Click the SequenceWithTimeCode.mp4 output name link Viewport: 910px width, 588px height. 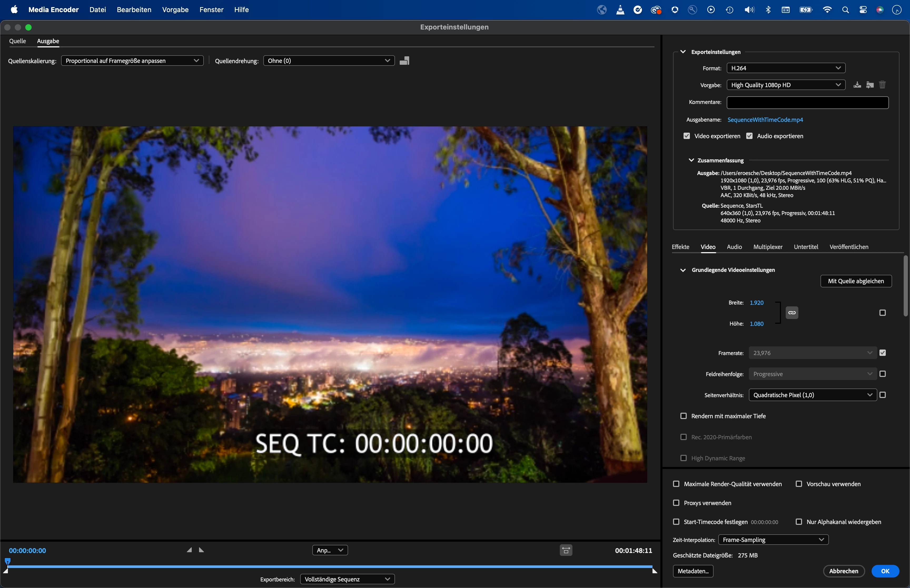765,120
